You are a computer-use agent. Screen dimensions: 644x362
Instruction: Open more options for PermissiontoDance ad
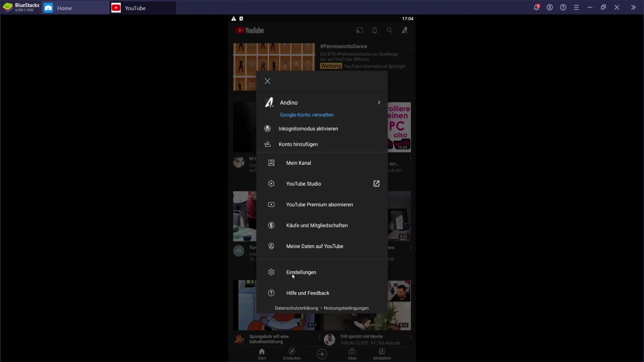410,49
